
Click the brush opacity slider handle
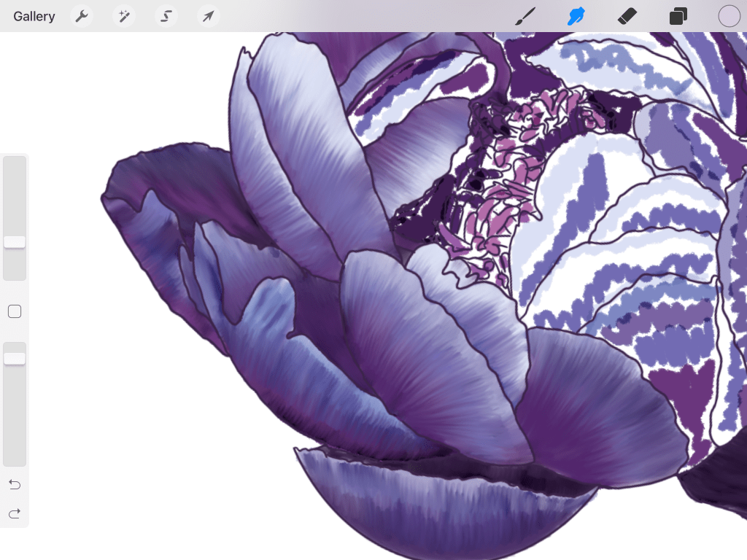[15, 358]
